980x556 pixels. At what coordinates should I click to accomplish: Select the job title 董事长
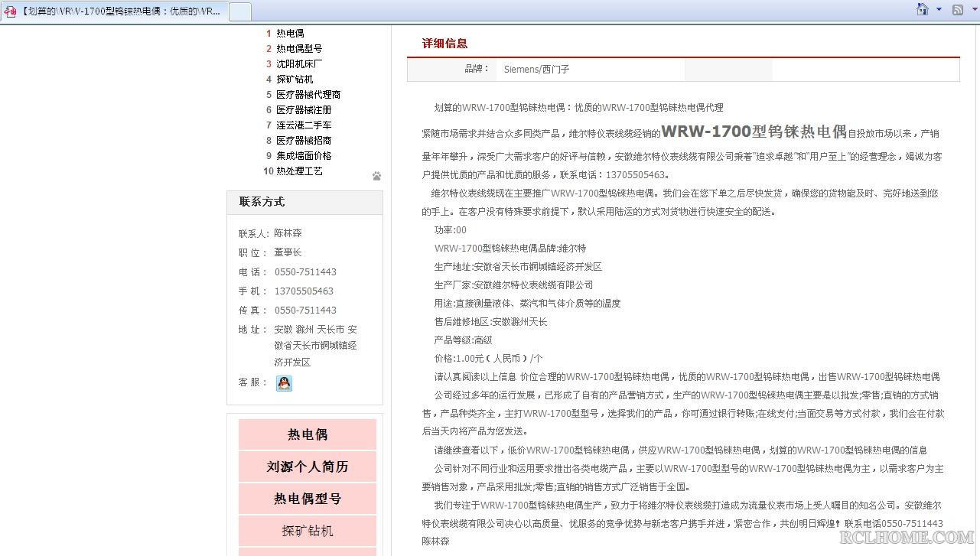click(x=288, y=252)
